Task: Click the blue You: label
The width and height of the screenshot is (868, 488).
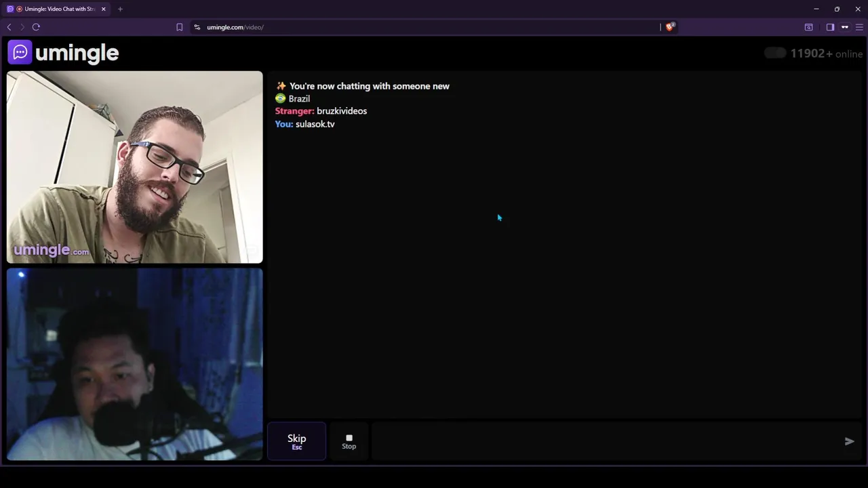Action: click(284, 124)
